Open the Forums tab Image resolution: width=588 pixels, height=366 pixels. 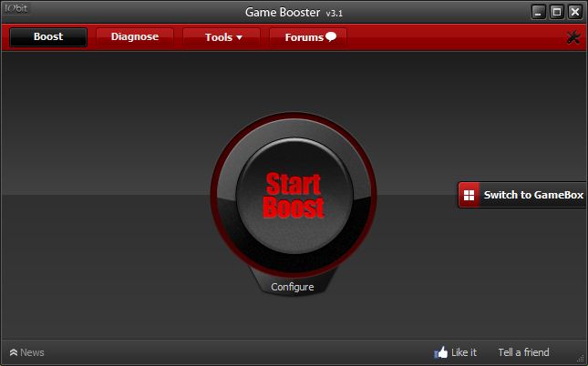pyautogui.click(x=308, y=37)
